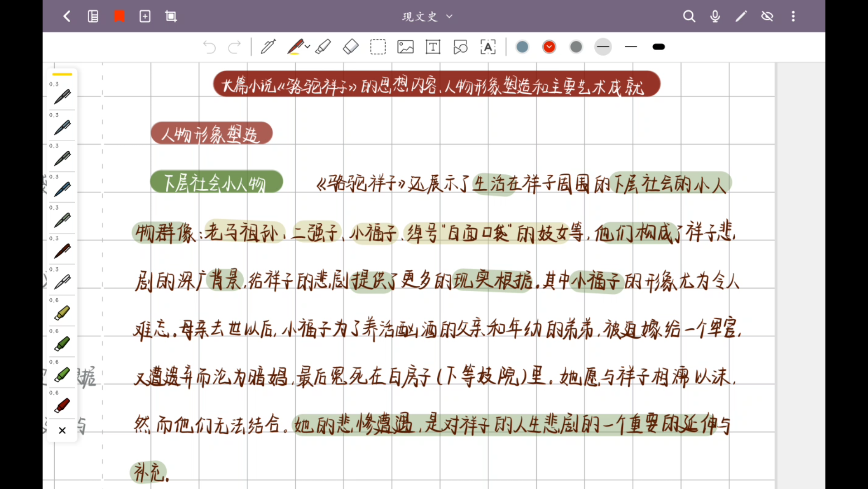The height and width of the screenshot is (489, 868).
Task: Select the medium stroke width
Action: [631, 47]
